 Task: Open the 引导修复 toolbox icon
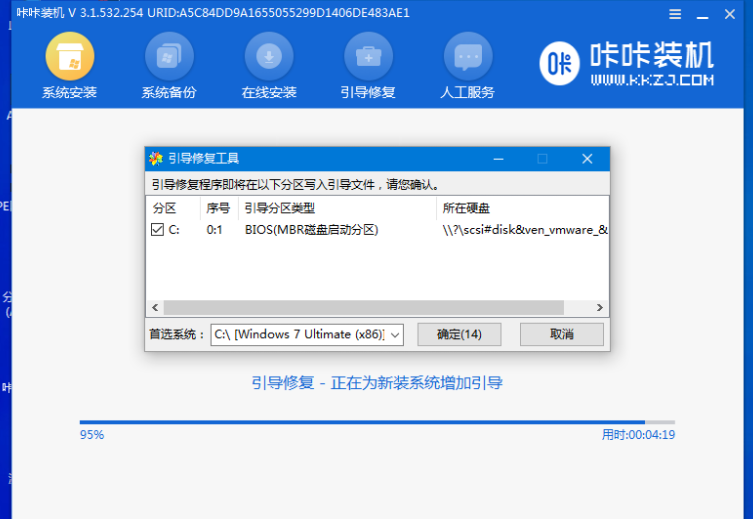coord(368,57)
